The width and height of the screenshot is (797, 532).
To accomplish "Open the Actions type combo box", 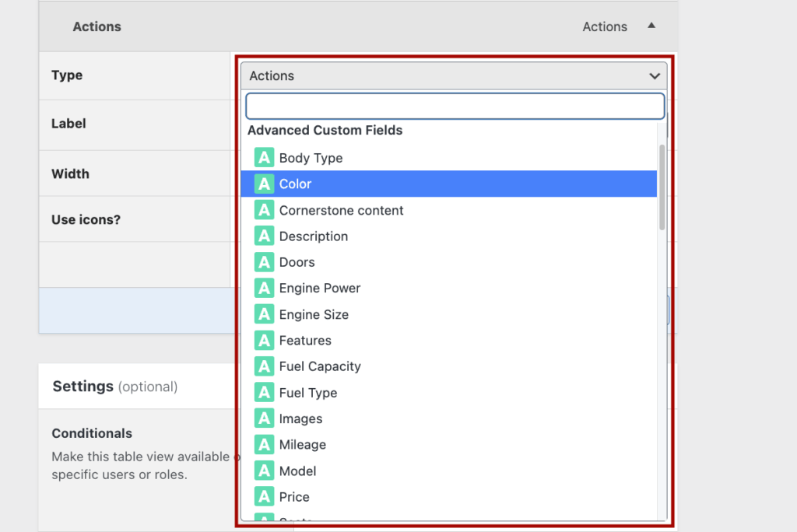I will tap(455, 75).
